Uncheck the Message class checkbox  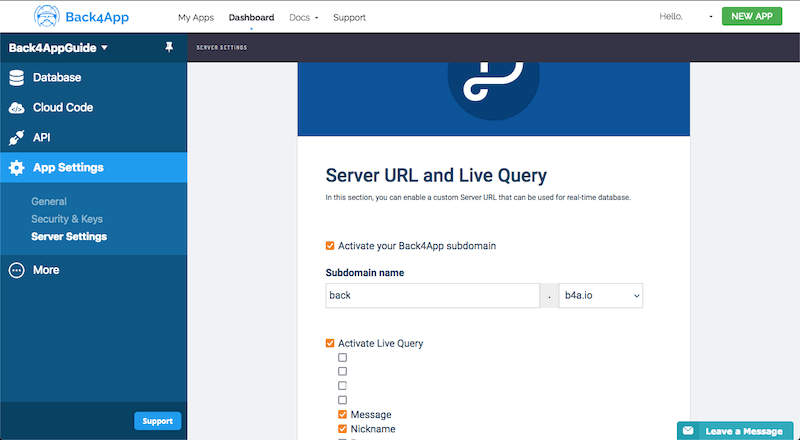coord(342,414)
